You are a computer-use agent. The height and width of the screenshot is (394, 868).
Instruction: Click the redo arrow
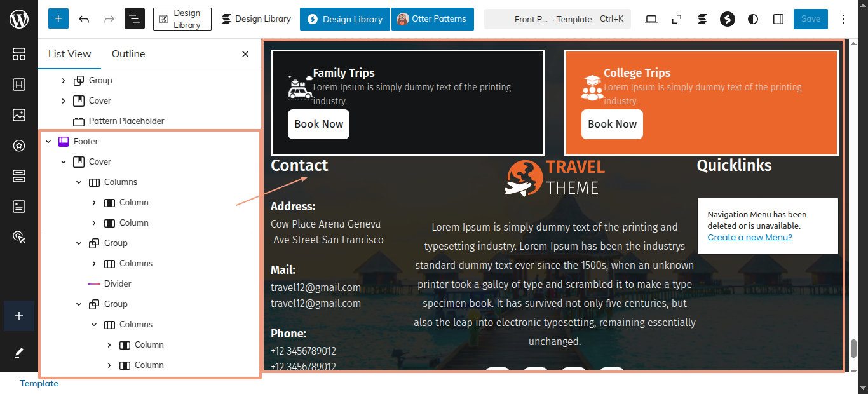click(109, 19)
